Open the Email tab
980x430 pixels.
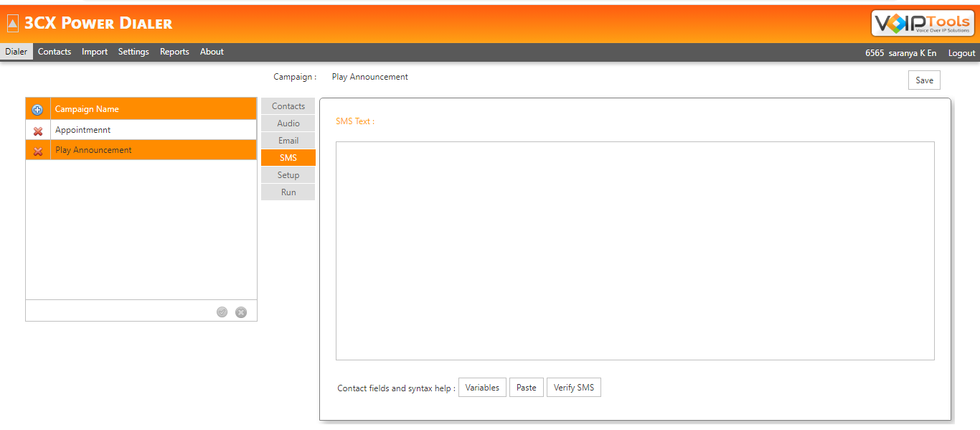[288, 140]
